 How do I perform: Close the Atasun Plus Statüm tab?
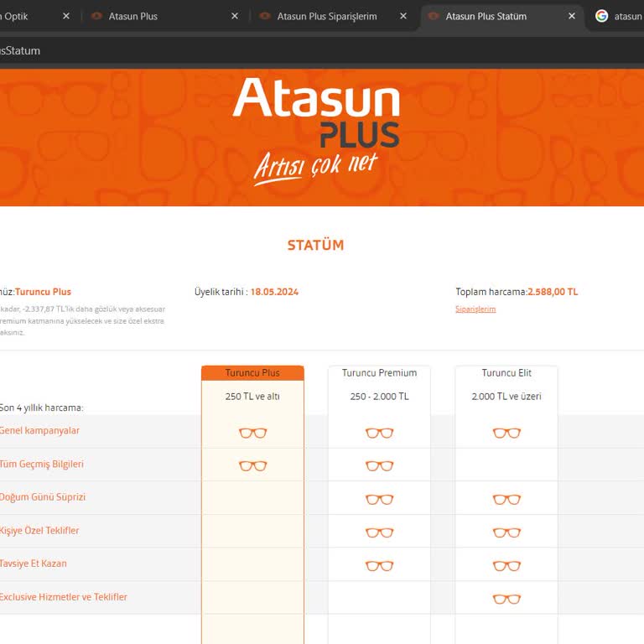pyautogui.click(x=572, y=16)
